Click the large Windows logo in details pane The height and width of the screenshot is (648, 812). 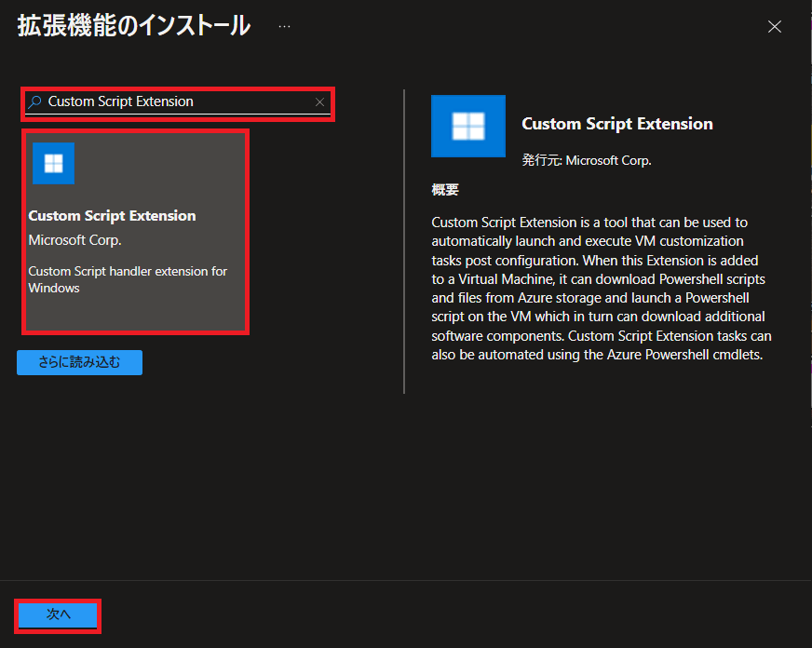pyautogui.click(x=468, y=126)
